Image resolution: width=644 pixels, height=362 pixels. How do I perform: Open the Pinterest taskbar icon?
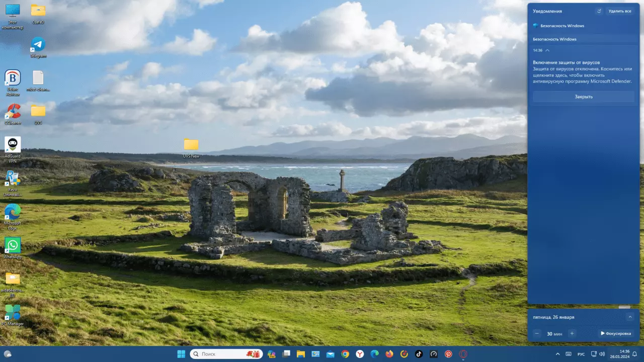click(448, 354)
